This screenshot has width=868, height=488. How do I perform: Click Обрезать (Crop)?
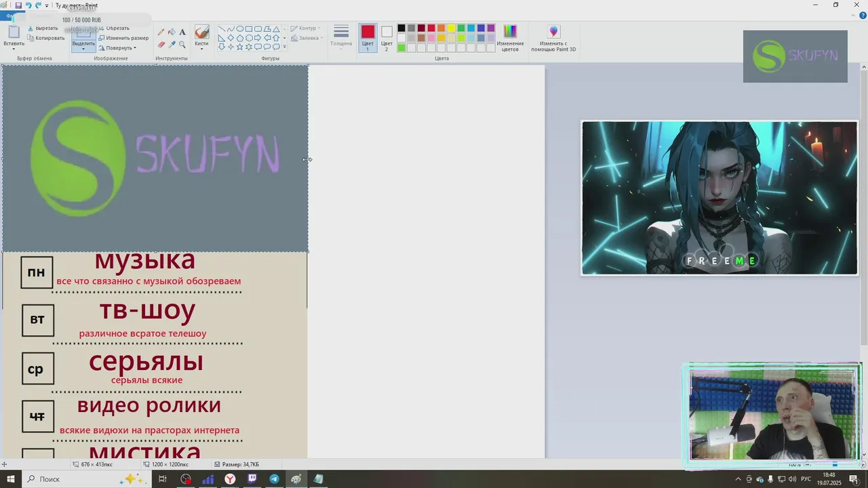114,28
